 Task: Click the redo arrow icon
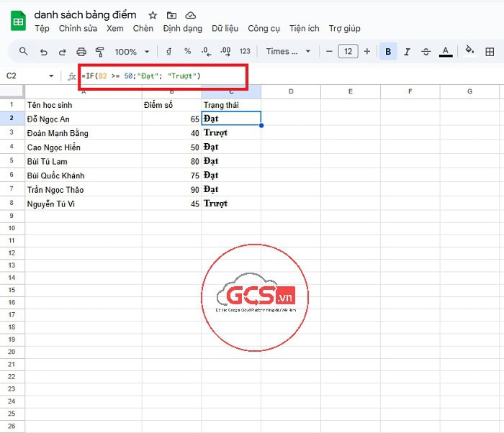(x=62, y=52)
